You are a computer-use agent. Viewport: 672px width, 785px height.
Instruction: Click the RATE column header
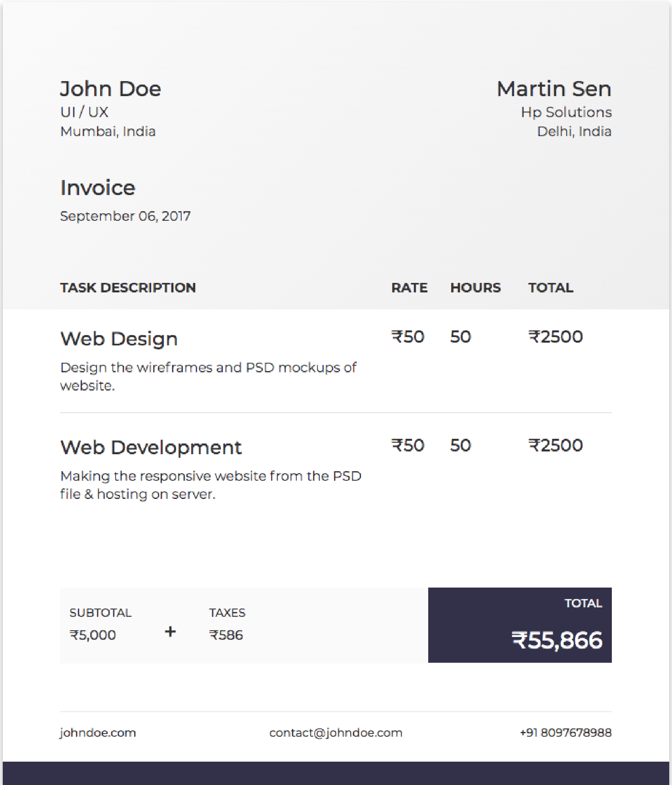[x=409, y=288]
